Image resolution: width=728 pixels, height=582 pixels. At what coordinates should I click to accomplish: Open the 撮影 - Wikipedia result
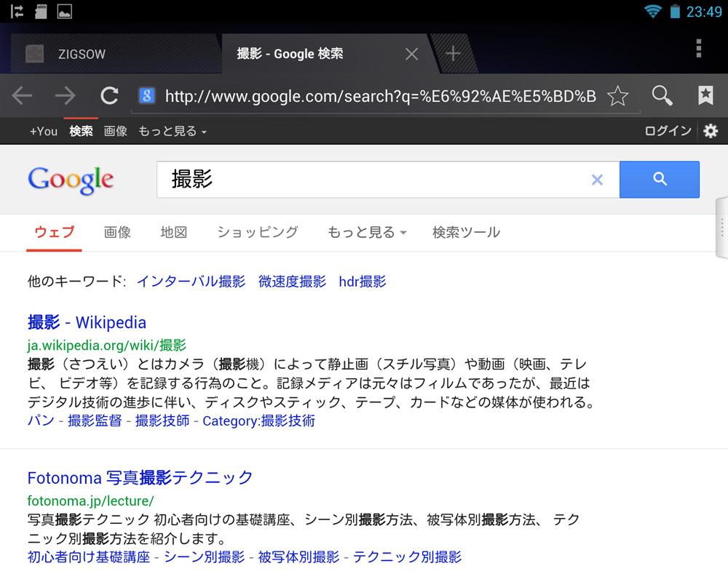pyautogui.click(x=87, y=322)
